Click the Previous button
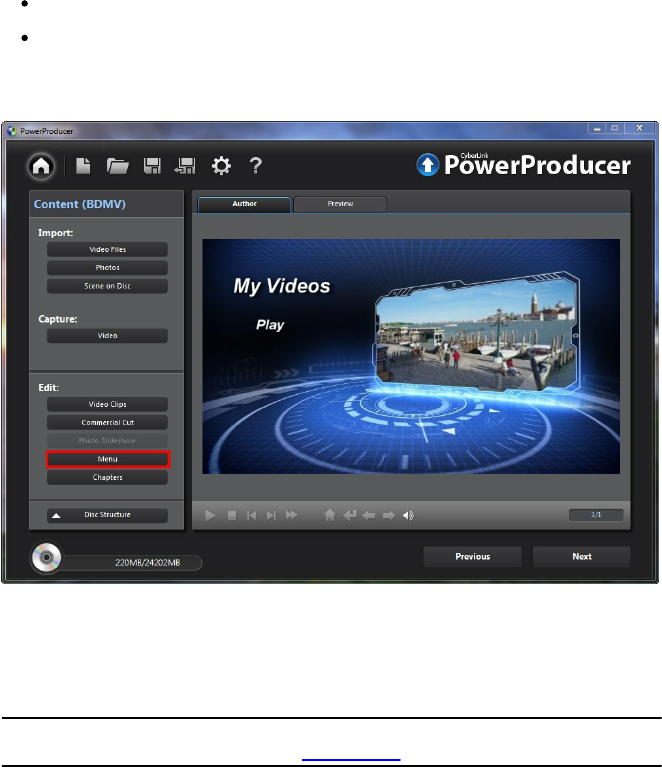 pos(472,557)
